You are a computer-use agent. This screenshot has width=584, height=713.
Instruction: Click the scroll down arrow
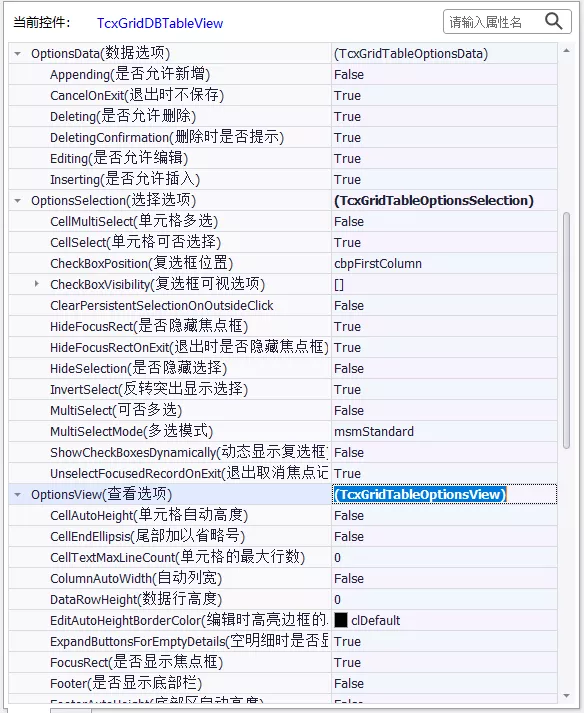(566, 696)
